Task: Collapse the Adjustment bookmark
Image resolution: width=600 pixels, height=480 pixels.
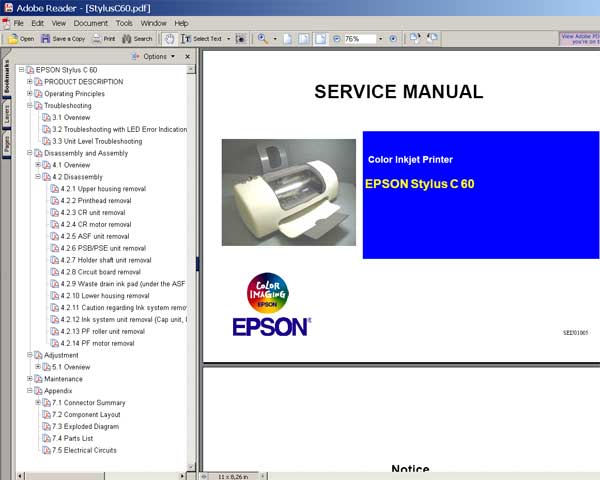Action: point(29,355)
